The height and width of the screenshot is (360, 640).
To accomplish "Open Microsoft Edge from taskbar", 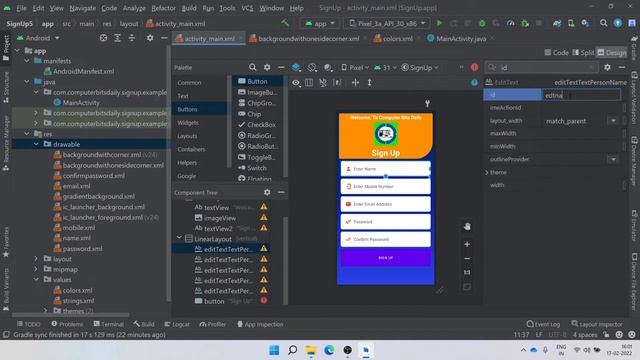I will (x=329, y=350).
